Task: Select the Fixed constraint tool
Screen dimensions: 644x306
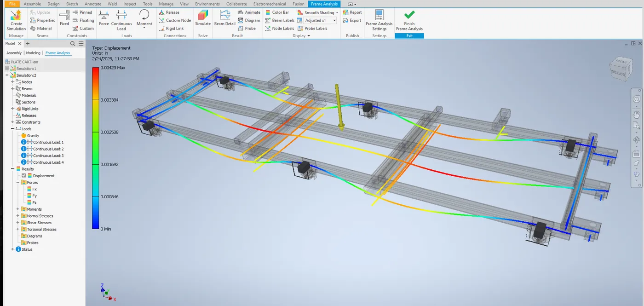Action: coord(64,18)
